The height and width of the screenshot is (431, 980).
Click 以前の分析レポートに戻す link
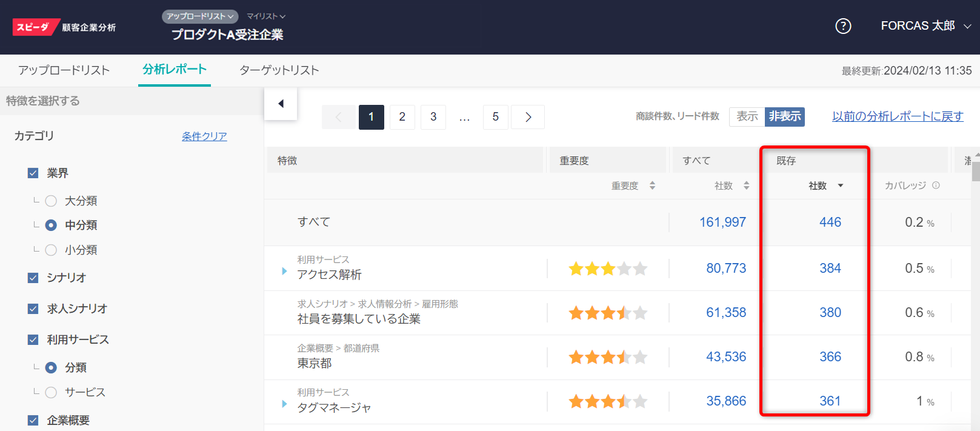[x=897, y=116]
